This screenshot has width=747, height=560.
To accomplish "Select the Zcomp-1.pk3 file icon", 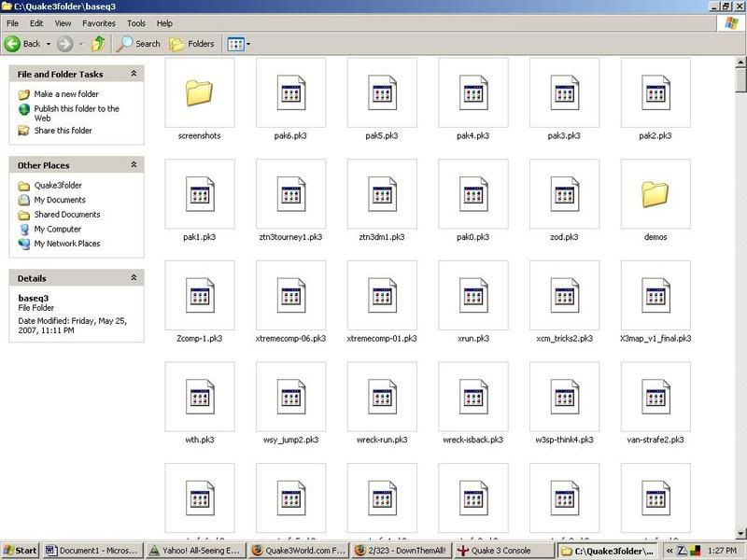I will pyautogui.click(x=200, y=296).
